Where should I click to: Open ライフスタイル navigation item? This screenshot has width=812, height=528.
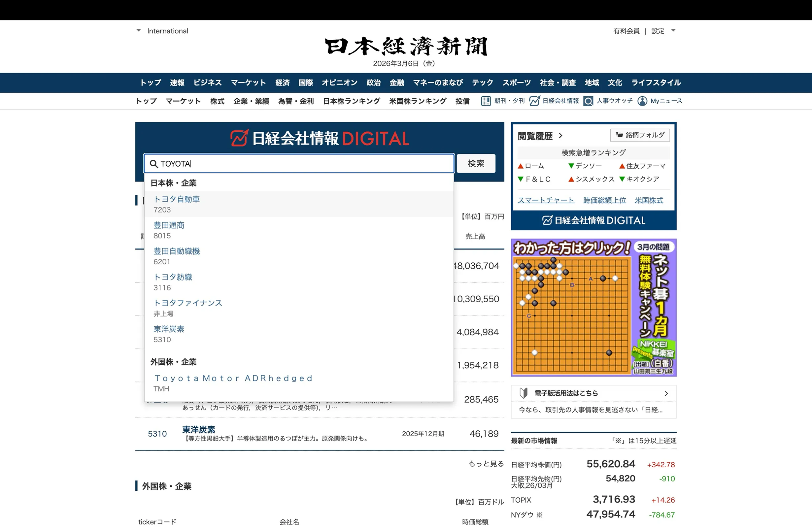[656, 83]
